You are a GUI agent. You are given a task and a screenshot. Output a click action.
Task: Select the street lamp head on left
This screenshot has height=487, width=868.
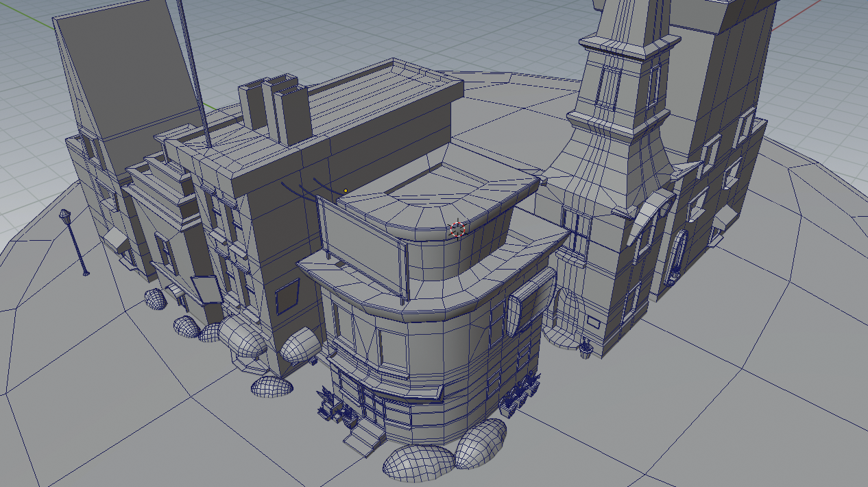tap(66, 217)
